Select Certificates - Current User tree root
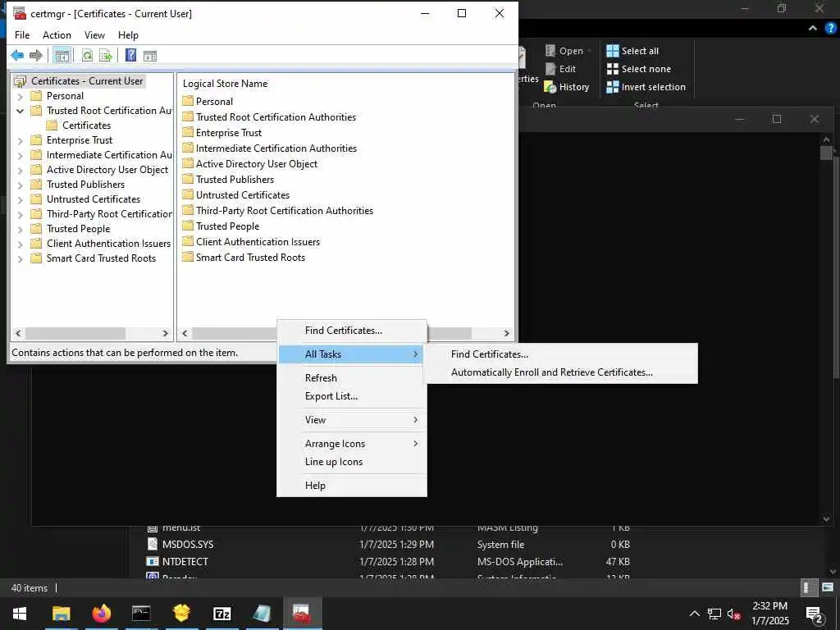The height and width of the screenshot is (630, 840). point(87,81)
